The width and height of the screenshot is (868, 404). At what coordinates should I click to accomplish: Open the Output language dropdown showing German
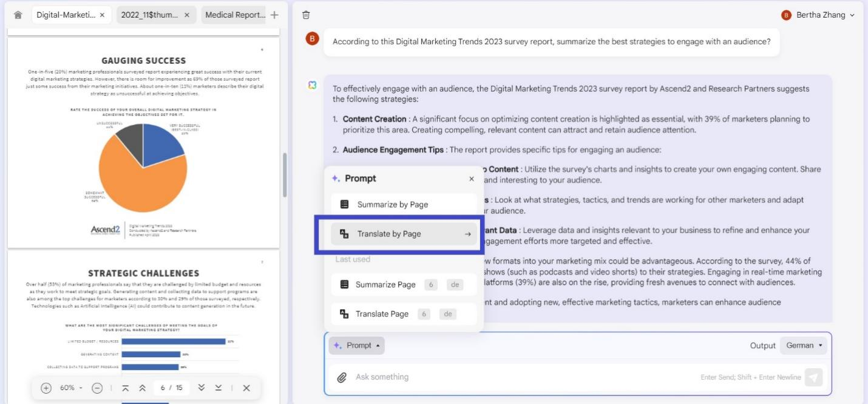pos(802,345)
